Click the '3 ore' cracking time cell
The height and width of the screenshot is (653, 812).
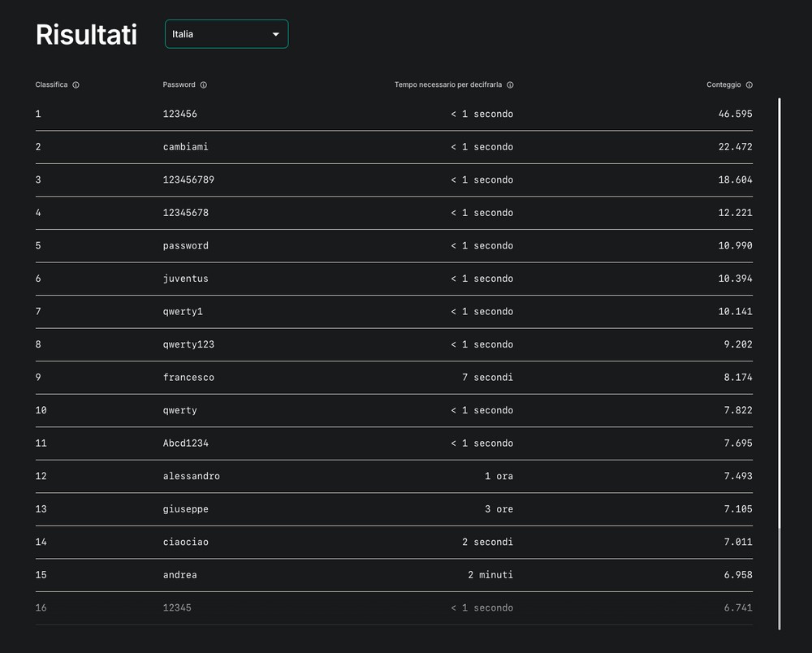pos(499,509)
